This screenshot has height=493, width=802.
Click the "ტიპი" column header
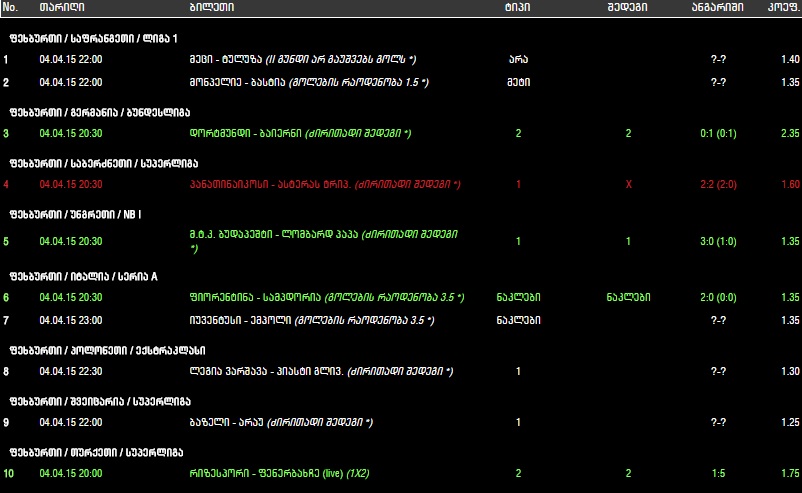[x=518, y=7]
